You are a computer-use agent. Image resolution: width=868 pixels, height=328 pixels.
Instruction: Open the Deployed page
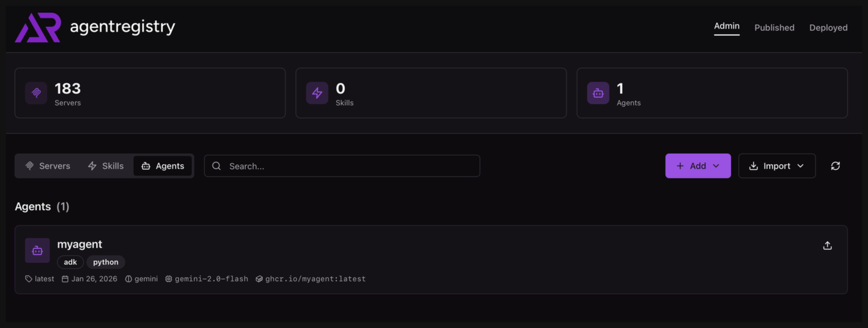828,28
